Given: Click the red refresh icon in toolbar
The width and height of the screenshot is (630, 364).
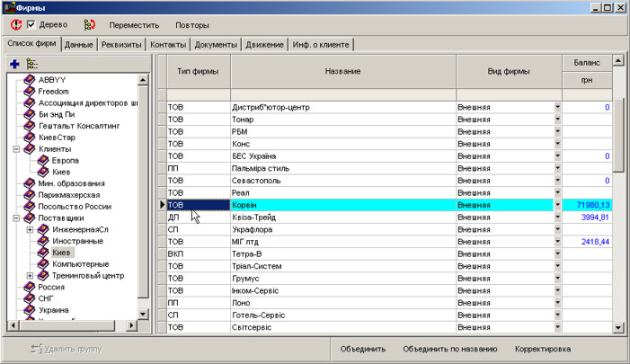Looking at the screenshot, I should point(15,25).
